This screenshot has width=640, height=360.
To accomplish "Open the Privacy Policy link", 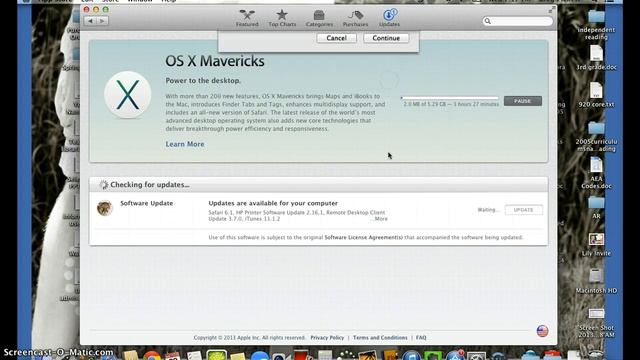I will coord(327,338).
